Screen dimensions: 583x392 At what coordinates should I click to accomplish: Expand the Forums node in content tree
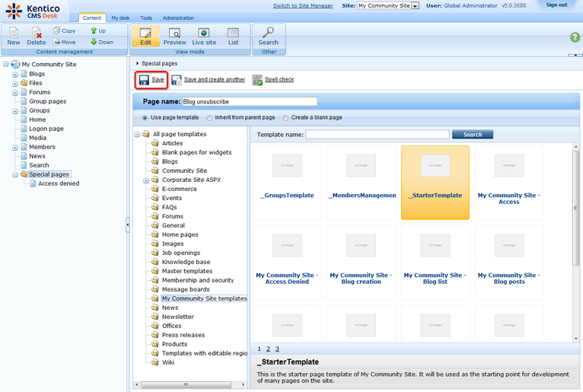click(x=15, y=93)
